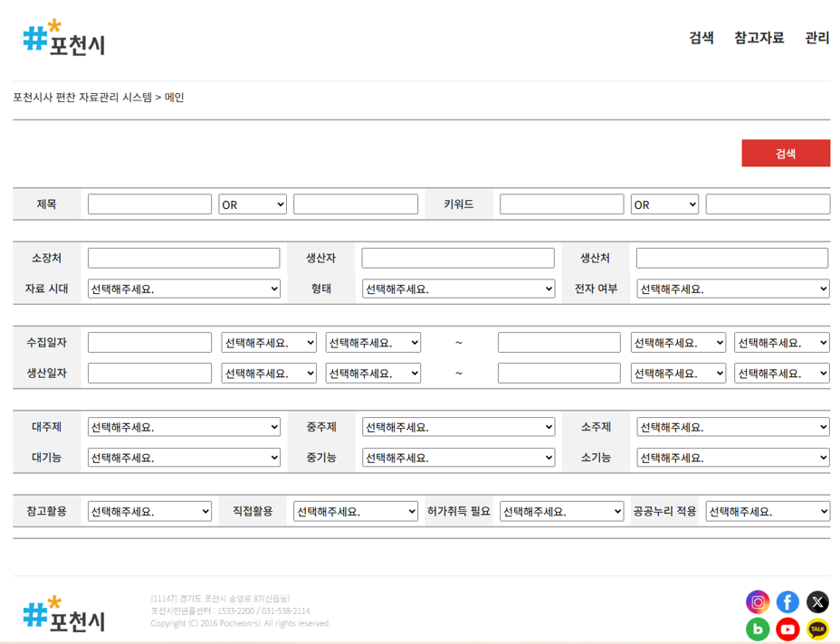Expand the 자료 시대 dropdown
Screen dimensions: 840x644
click(x=184, y=289)
